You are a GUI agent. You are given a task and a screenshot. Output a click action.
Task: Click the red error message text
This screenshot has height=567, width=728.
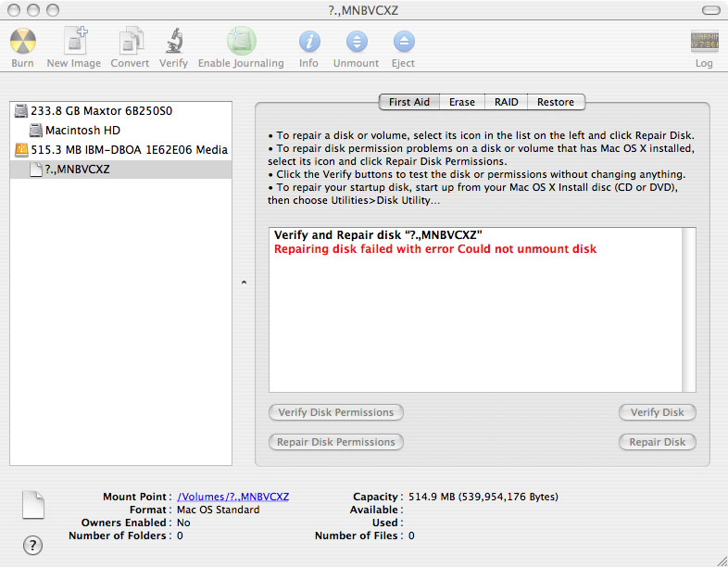click(435, 249)
